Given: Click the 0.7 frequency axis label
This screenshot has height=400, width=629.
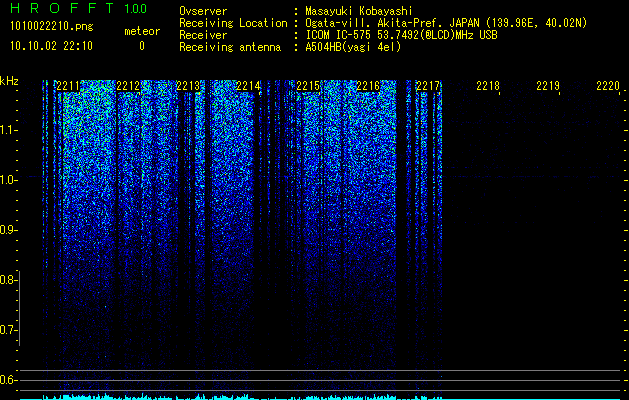Looking at the screenshot, I should (x=8, y=330).
